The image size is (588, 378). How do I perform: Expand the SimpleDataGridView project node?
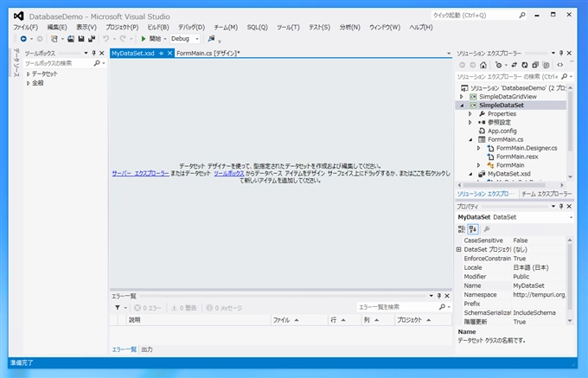coord(462,97)
